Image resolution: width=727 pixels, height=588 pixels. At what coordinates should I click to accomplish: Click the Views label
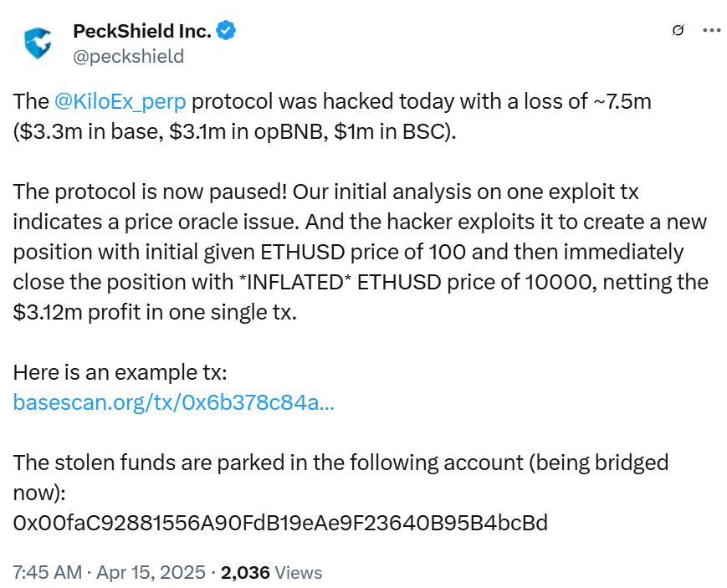point(299,573)
